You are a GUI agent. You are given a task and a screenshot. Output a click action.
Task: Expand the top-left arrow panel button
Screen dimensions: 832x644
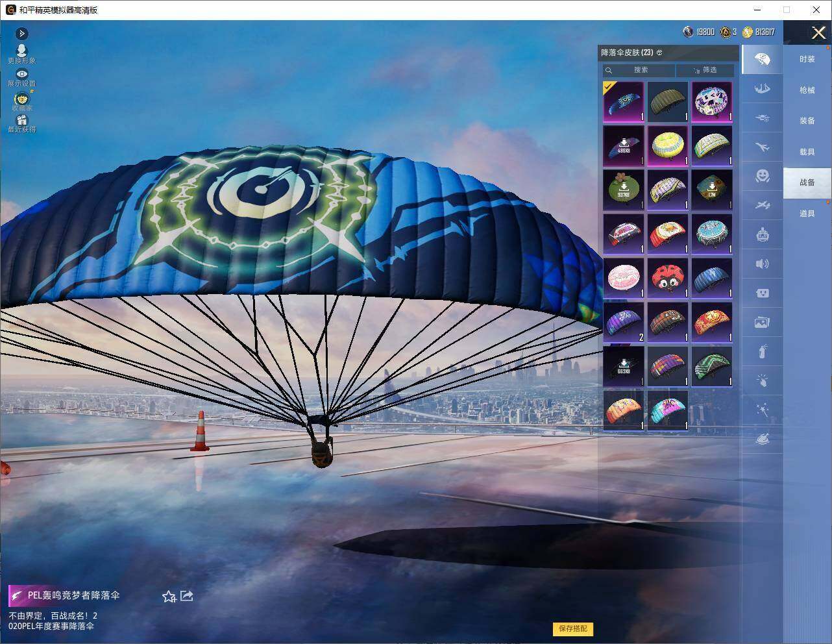click(21, 33)
